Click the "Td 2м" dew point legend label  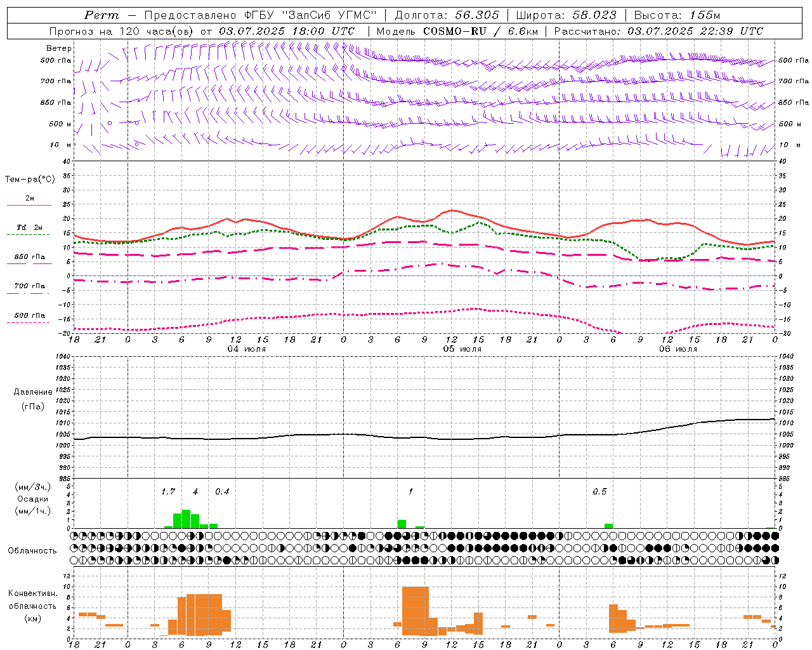30,227
